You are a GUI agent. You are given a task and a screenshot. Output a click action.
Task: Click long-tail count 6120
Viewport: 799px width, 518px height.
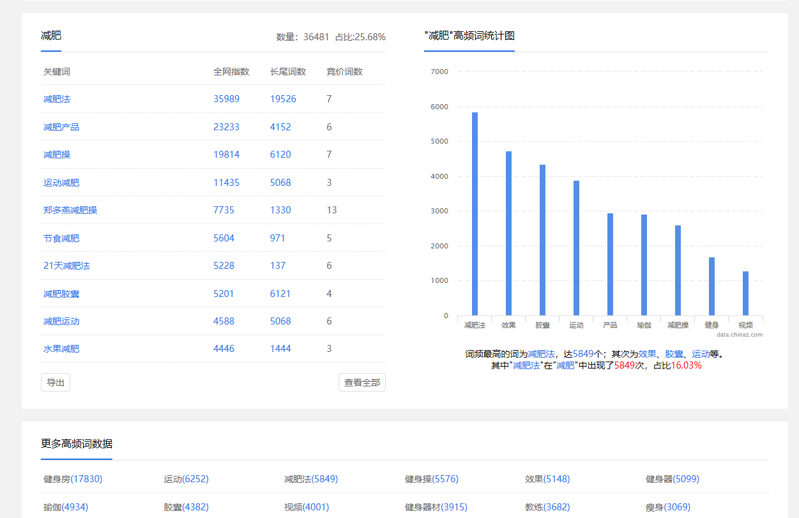pos(280,155)
